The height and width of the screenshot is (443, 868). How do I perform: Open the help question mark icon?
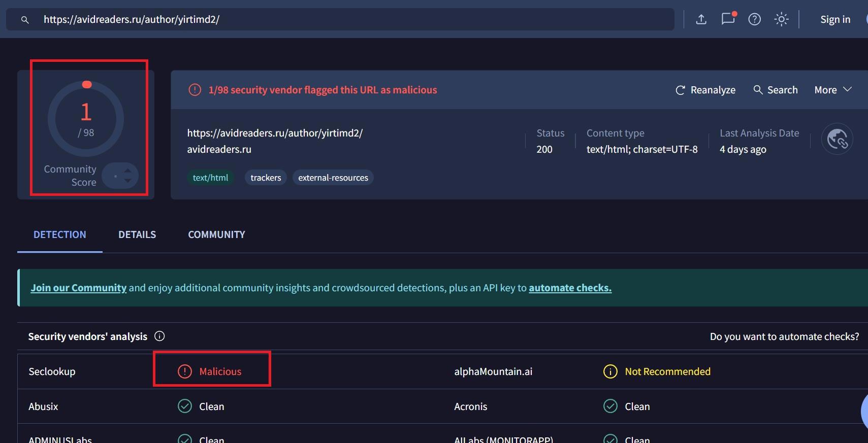click(754, 19)
